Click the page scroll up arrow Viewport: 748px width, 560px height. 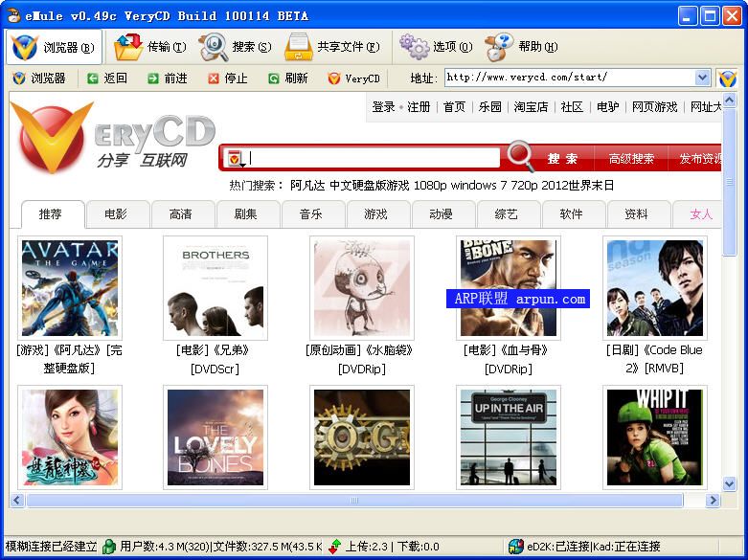[x=729, y=101]
